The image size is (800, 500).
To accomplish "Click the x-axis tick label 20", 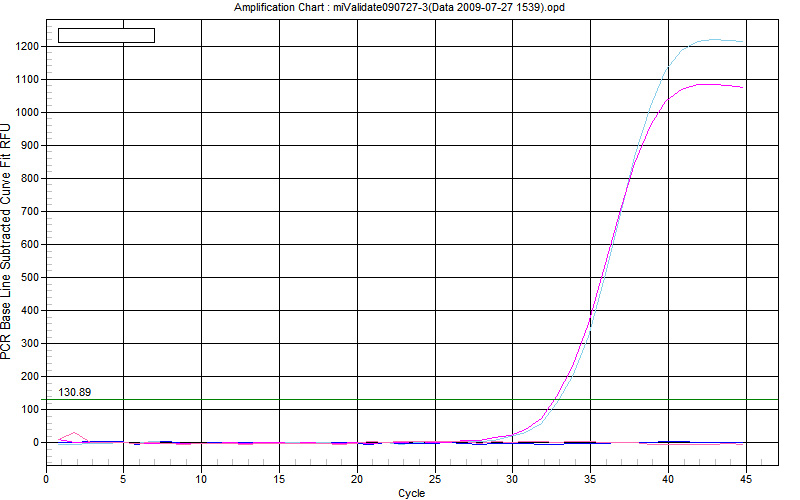I will [357, 479].
